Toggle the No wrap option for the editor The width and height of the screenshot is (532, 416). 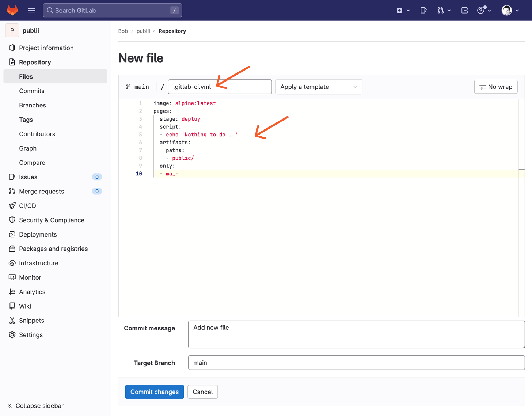click(495, 87)
